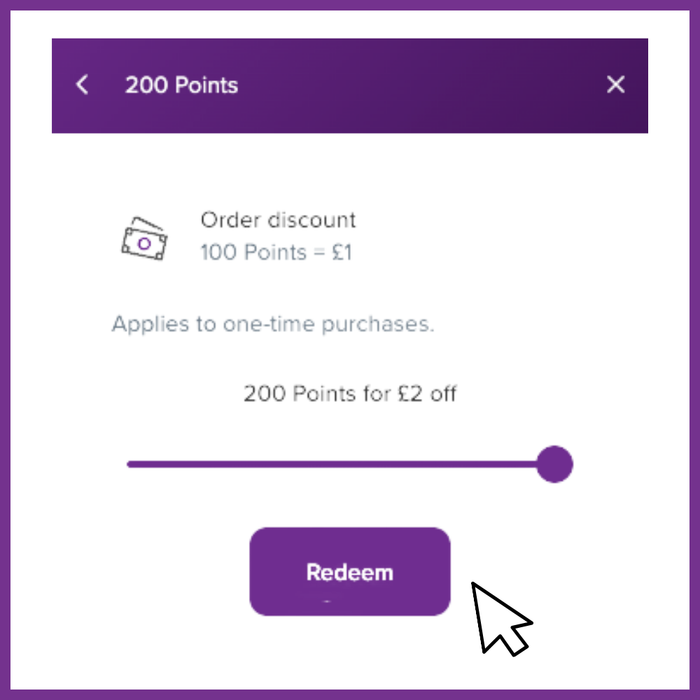
Task: Click the left end of the points slider track
Action: pos(132,464)
